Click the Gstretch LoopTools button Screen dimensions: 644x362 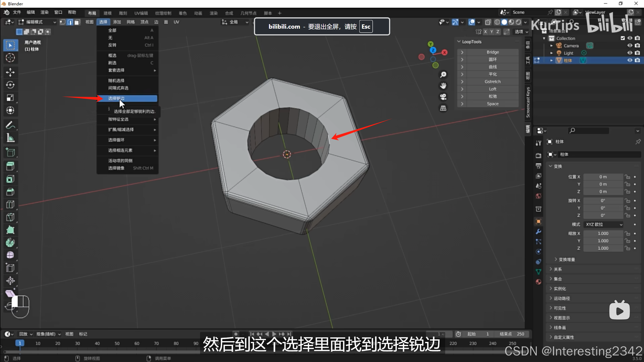click(x=492, y=82)
